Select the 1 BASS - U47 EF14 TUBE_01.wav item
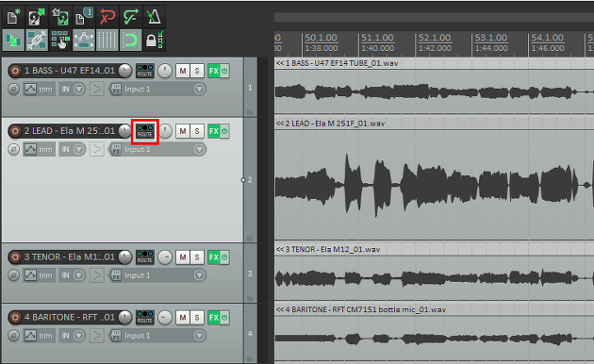The height and width of the screenshot is (364, 594). coord(434,87)
